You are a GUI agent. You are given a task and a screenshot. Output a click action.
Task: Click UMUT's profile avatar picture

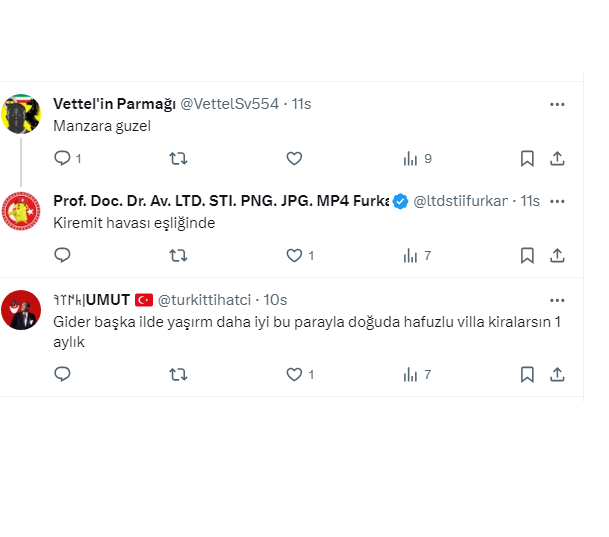tap(21, 310)
